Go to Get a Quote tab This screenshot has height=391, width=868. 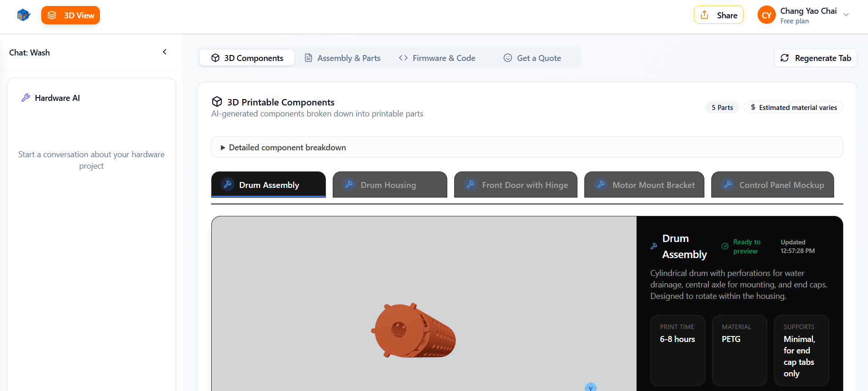[533, 58]
